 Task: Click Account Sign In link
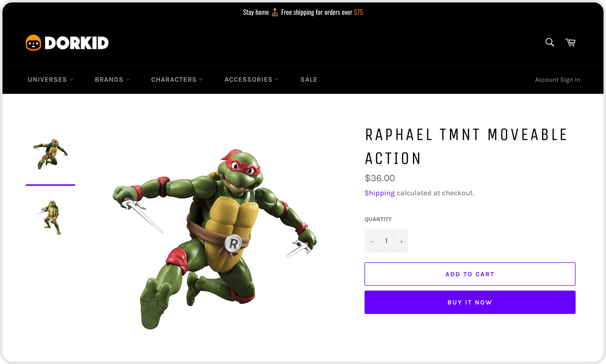[557, 80]
